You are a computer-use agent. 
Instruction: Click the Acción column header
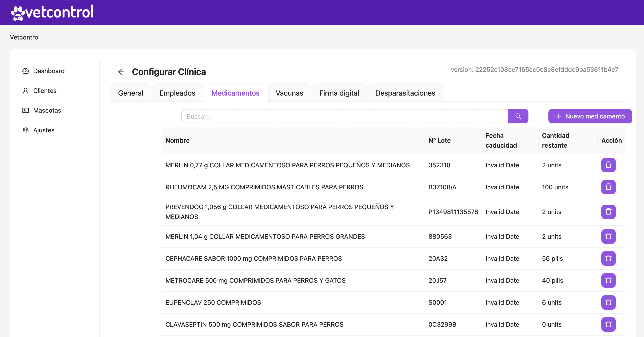point(611,140)
